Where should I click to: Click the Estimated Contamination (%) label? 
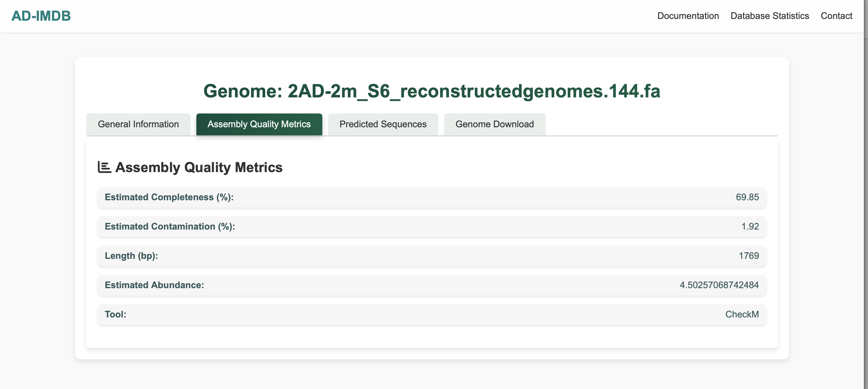coord(169,226)
